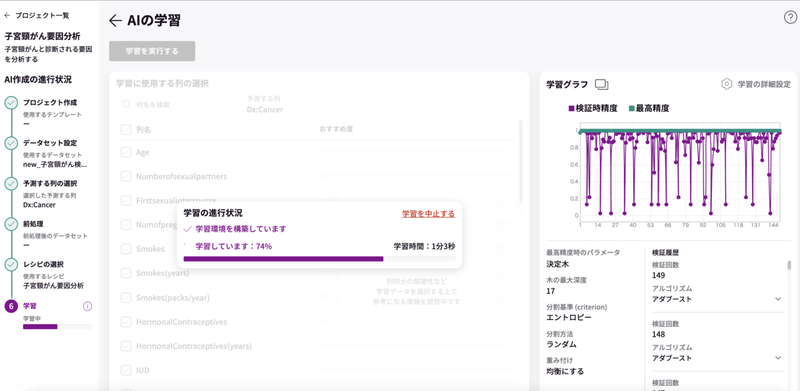This screenshot has width=800, height=391.
Task: Click the ランダム 分割方法 value
Action: (561, 345)
